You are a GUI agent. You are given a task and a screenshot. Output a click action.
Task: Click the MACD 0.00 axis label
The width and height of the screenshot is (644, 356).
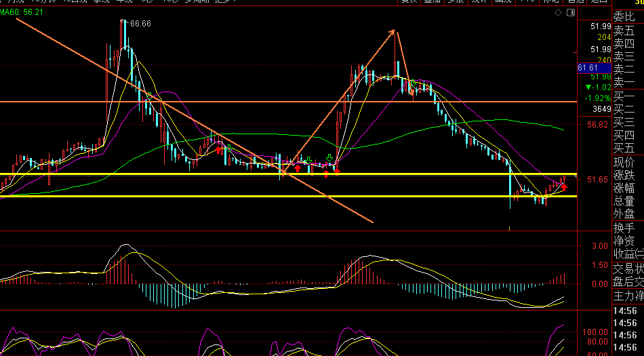[x=600, y=283]
